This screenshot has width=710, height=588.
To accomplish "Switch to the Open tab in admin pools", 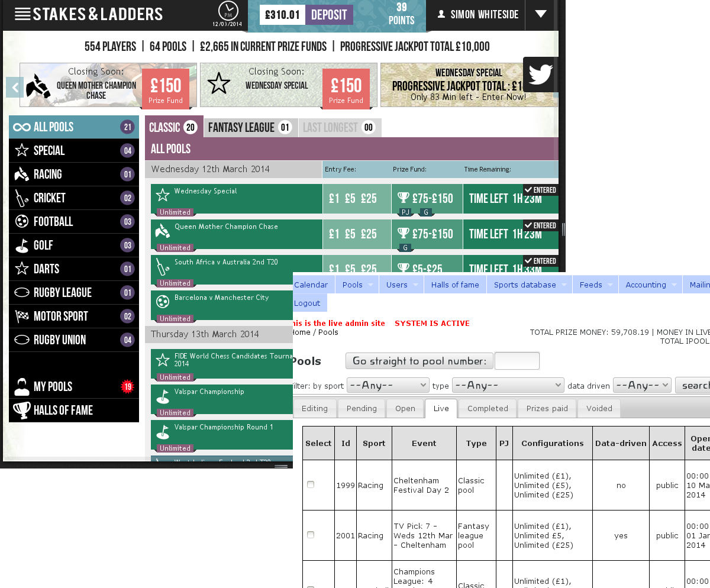I will click(405, 408).
